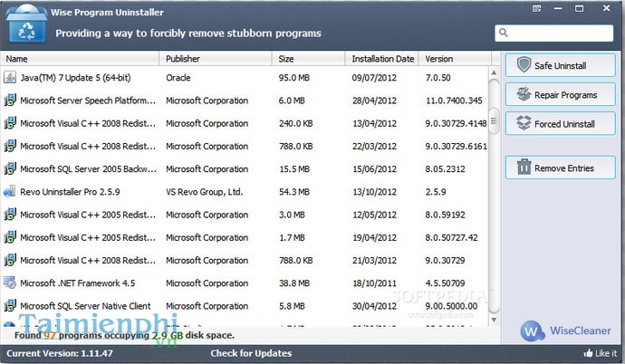The height and width of the screenshot is (364, 625).
Task: Click the magnifier icon in search box
Action: click(504, 33)
